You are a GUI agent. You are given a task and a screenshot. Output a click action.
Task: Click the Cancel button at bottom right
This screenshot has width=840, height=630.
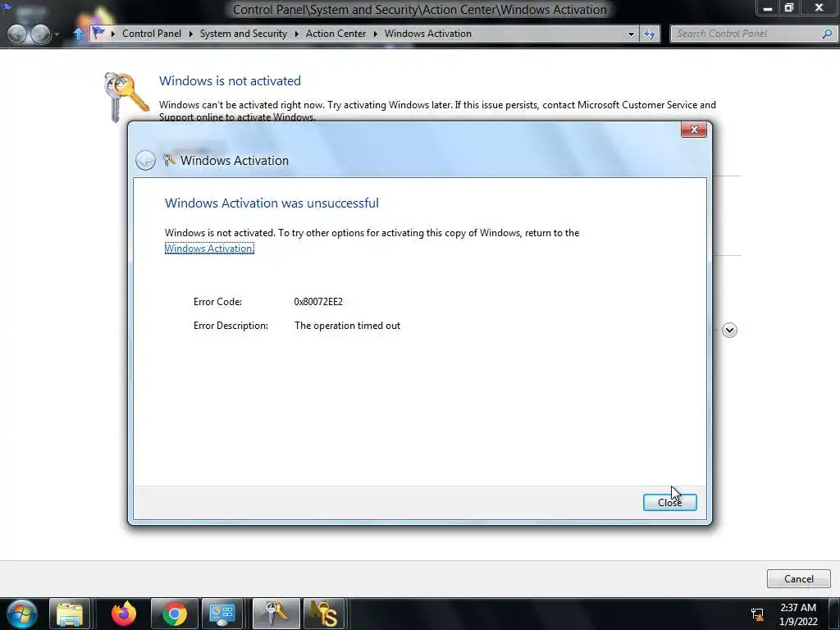[798, 578]
